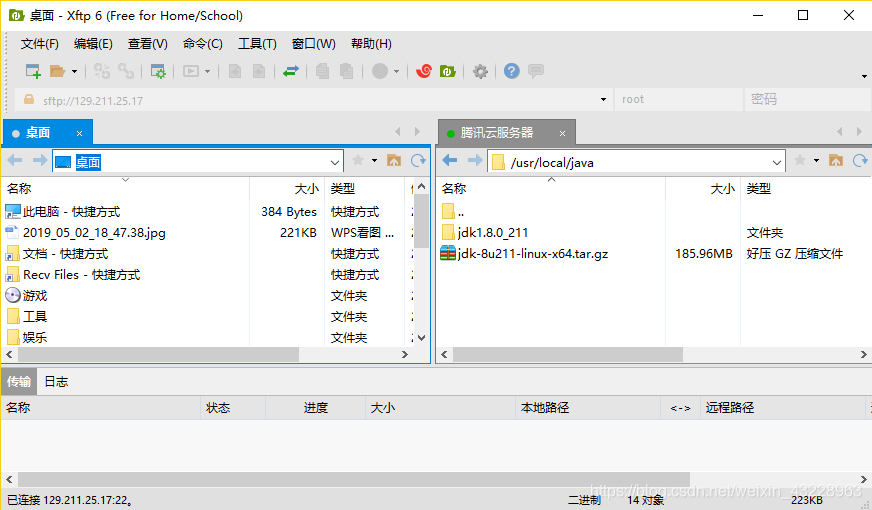Screen dimensions: 872x510
Task: Click the Copy toolbar icon
Action: (323, 71)
